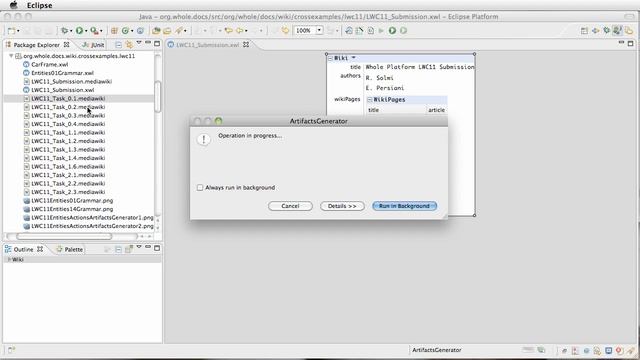640x360 pixels.
Task: Click the ArtifactsGenerator job label in status bar
Action: coord(437,350)
